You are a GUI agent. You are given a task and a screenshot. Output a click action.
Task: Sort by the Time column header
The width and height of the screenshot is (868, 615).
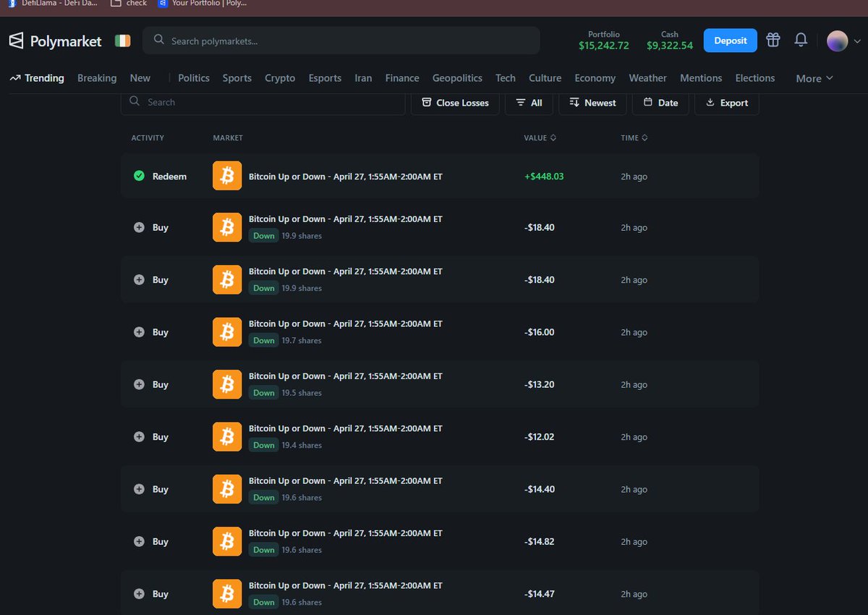click(x=634, y=137)
